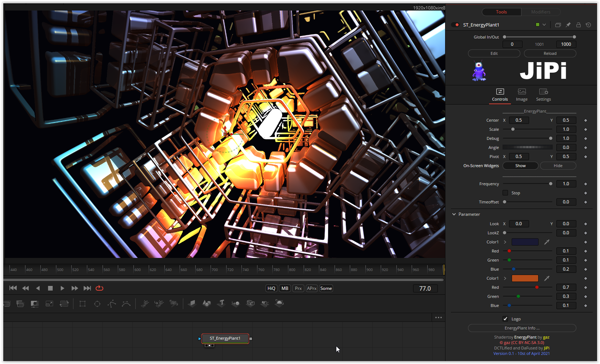The image size is (600, 364).
Task: Select the Polygon mask tool
Action: [x=112, y=304]
